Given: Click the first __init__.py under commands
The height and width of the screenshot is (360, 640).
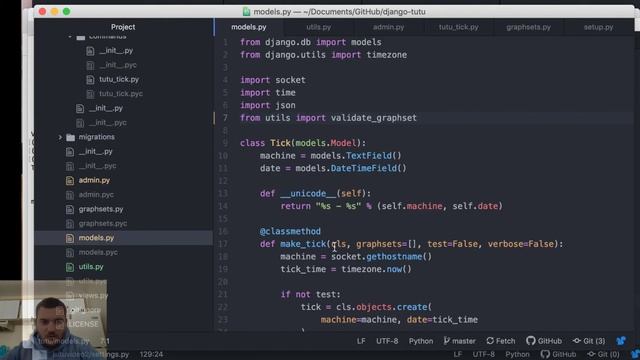Looking at the screenshot, I should point(116,51).
